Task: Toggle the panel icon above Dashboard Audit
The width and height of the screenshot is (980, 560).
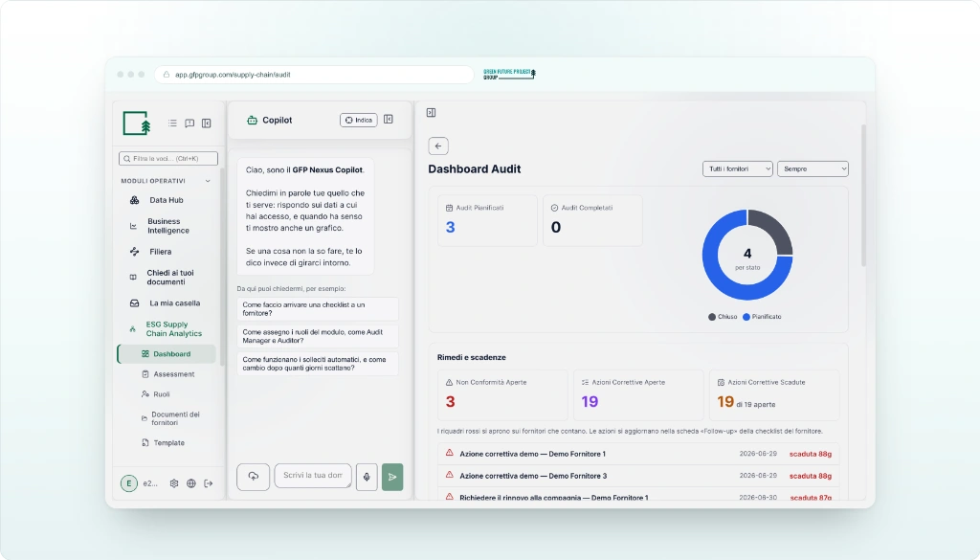Action: [x=432, y=113]
